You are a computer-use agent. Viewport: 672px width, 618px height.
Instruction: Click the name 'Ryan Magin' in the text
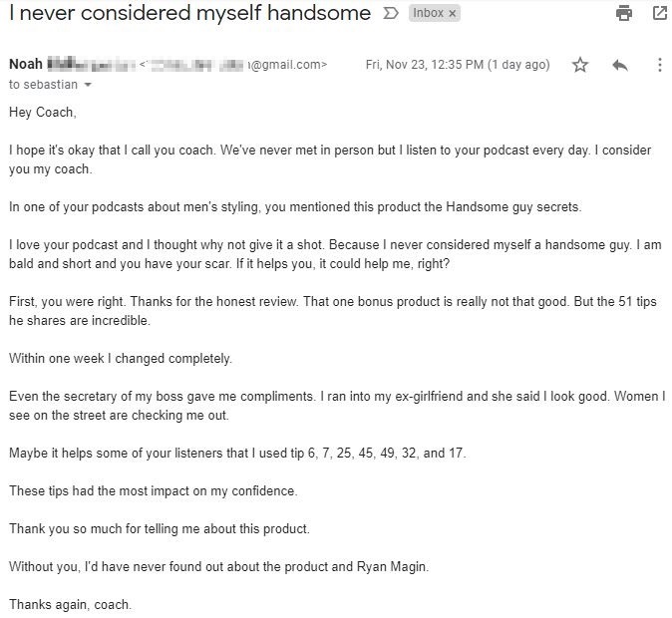pos(392,566)
